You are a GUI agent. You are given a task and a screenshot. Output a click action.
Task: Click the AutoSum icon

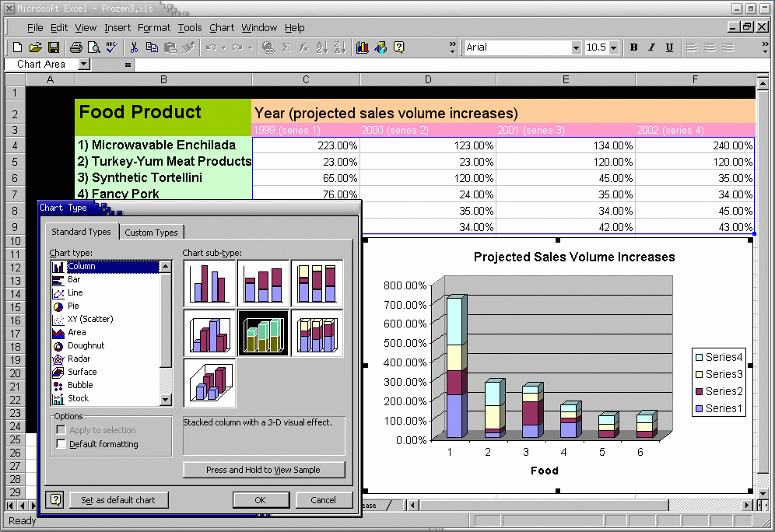coord(286,47)
